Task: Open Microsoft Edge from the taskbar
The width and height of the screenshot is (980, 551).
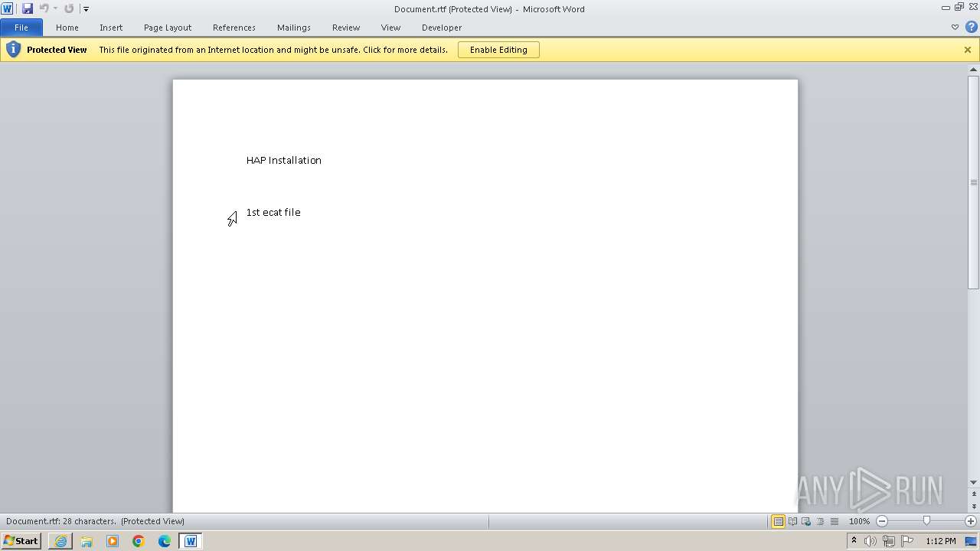Action: (165, 541)
